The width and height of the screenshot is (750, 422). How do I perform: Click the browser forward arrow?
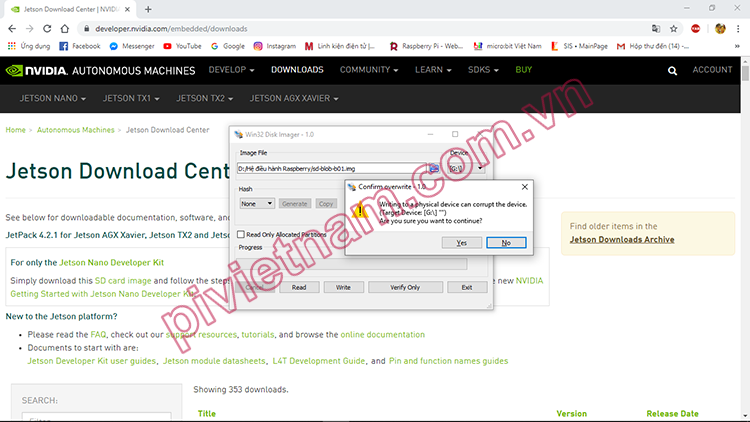point(30,29)
